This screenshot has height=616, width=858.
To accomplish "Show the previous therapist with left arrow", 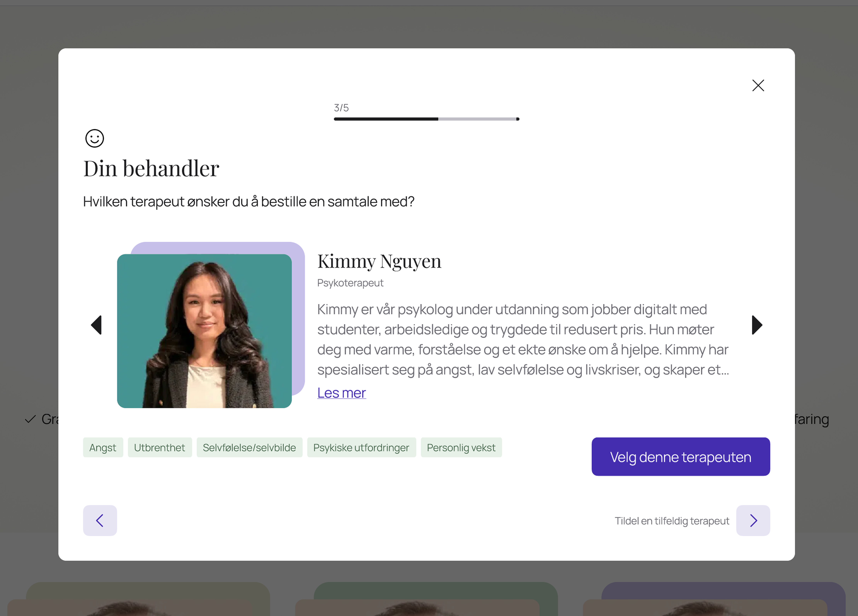I will 96,325.
